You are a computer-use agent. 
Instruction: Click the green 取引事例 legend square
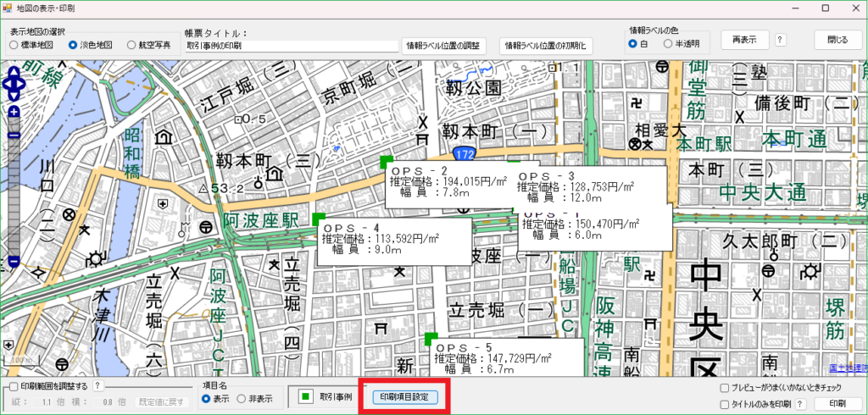(x=305, y=396)
